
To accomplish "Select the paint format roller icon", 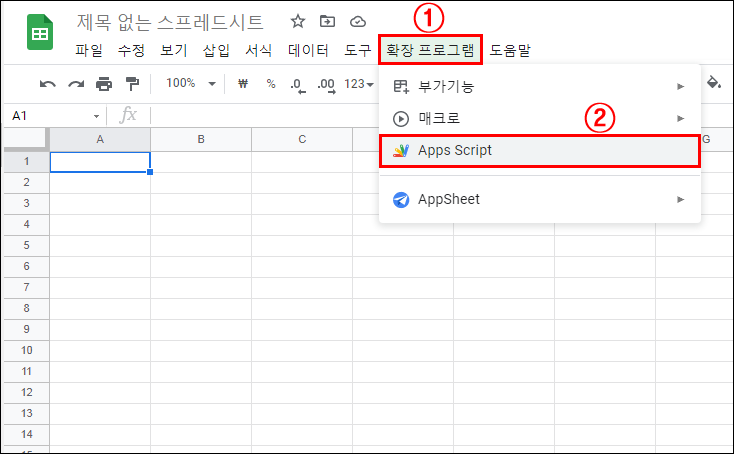I will coord(132,84).
